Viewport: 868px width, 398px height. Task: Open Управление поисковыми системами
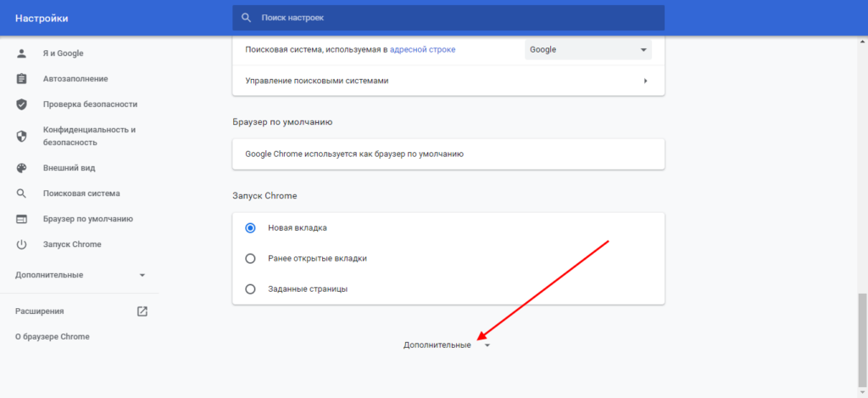(x=448, y=81)
